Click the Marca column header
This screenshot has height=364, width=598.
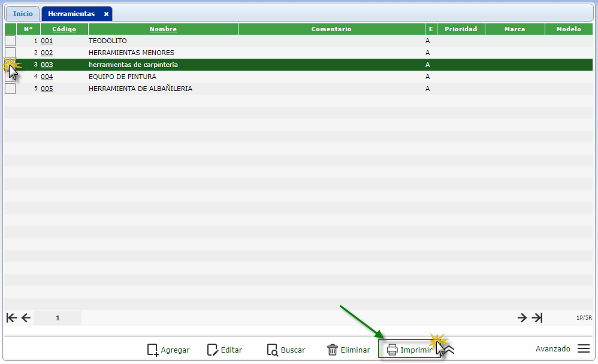(x=515, y=29)
